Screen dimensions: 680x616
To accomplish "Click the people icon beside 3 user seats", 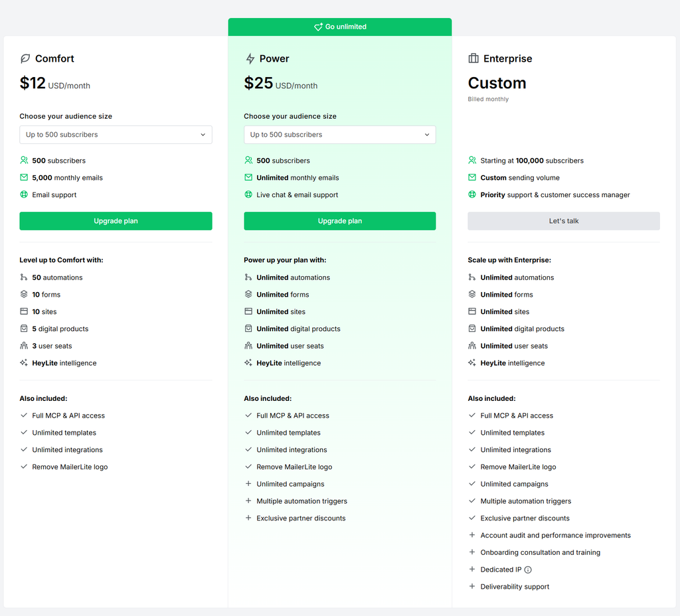I will pyautogui.click(x=24, y=345).
